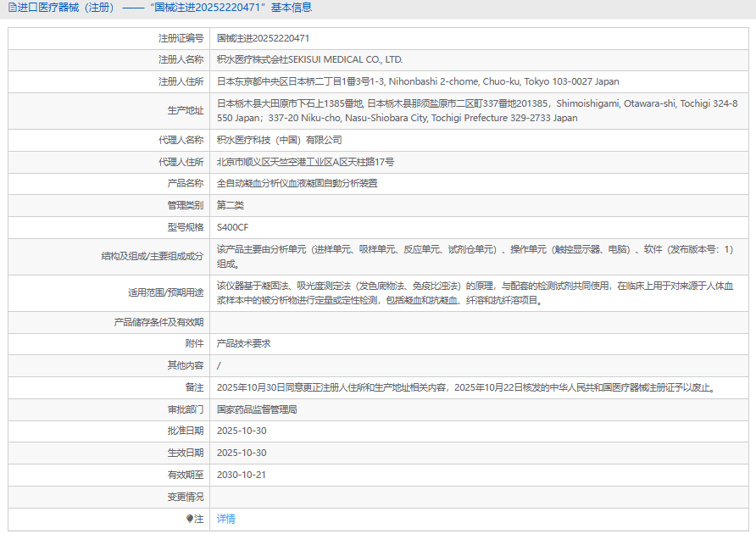The height and width of the screenshot is (534, 756).
Task: Click management category value 第二类
Action: pos(231,205)
